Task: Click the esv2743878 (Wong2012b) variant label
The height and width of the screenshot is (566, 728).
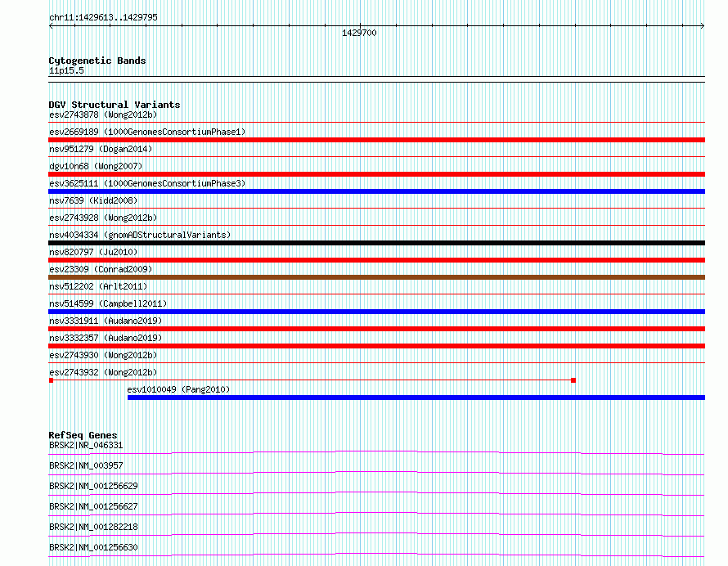Action: [103, 115]
